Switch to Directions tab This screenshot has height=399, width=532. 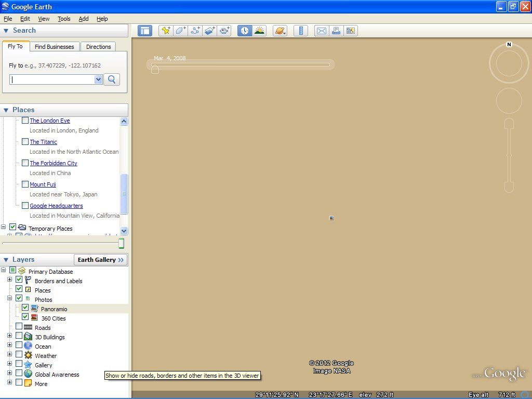pos(98,46)
